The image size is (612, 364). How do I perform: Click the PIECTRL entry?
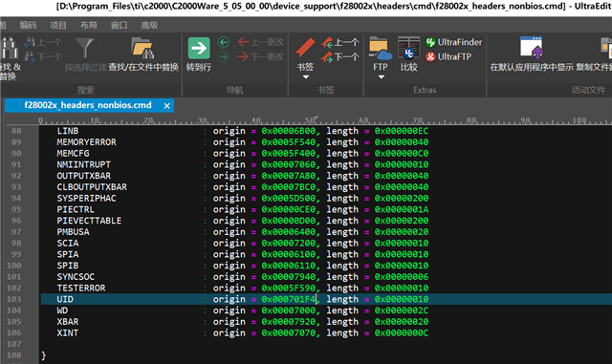[x=76, y=209]
